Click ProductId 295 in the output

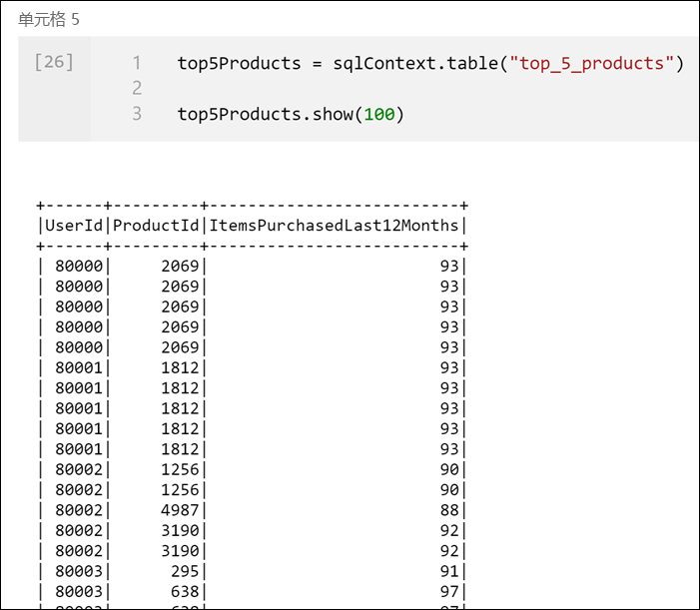tap(185, 571)
